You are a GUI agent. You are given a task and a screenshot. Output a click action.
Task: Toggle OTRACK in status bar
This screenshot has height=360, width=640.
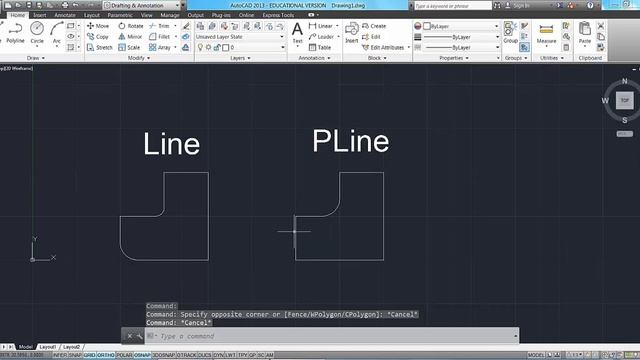[x=187, y=355]
